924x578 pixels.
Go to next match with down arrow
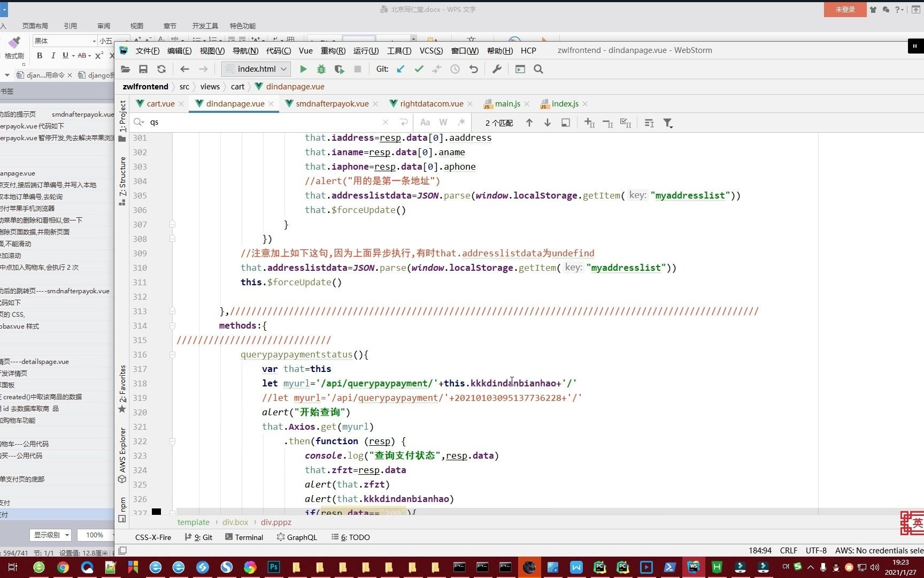tap(548, 123)
